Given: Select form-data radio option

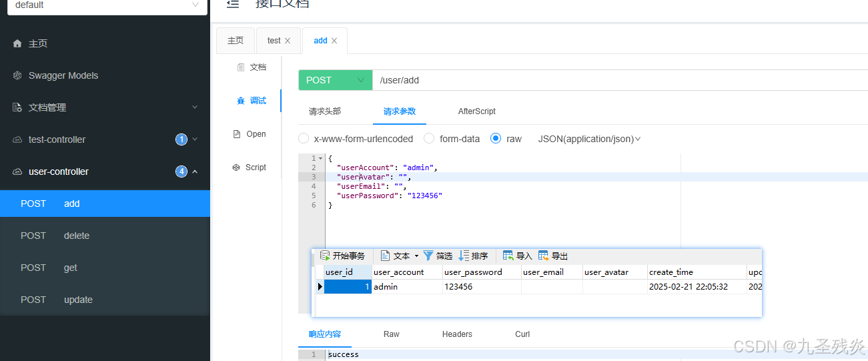Looking at the screenshot, I should pyautogui.click(x=430, y=139).
